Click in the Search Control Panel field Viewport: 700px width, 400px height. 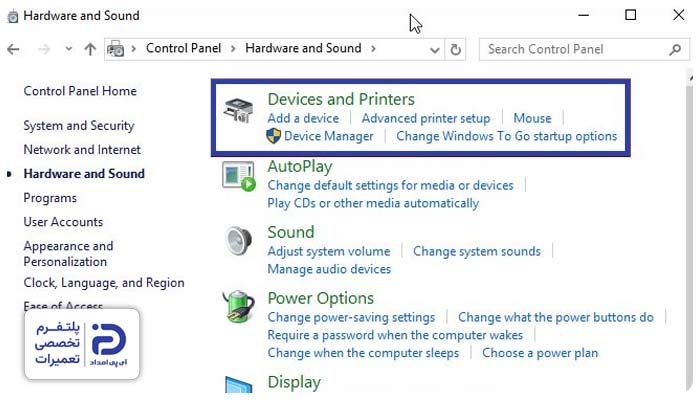570,48
